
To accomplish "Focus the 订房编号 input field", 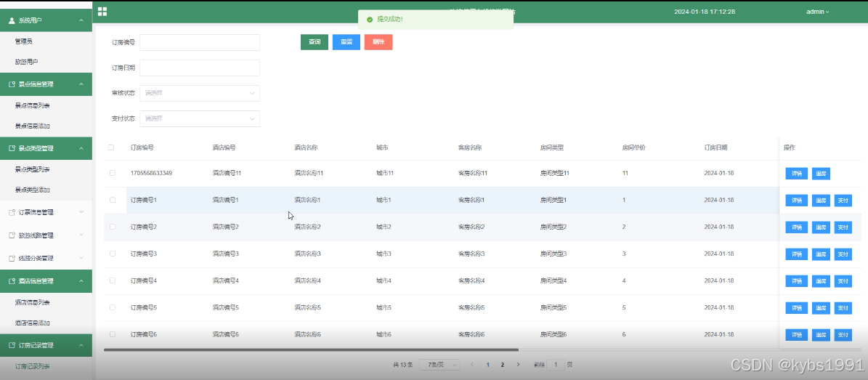I will point(200,42).
